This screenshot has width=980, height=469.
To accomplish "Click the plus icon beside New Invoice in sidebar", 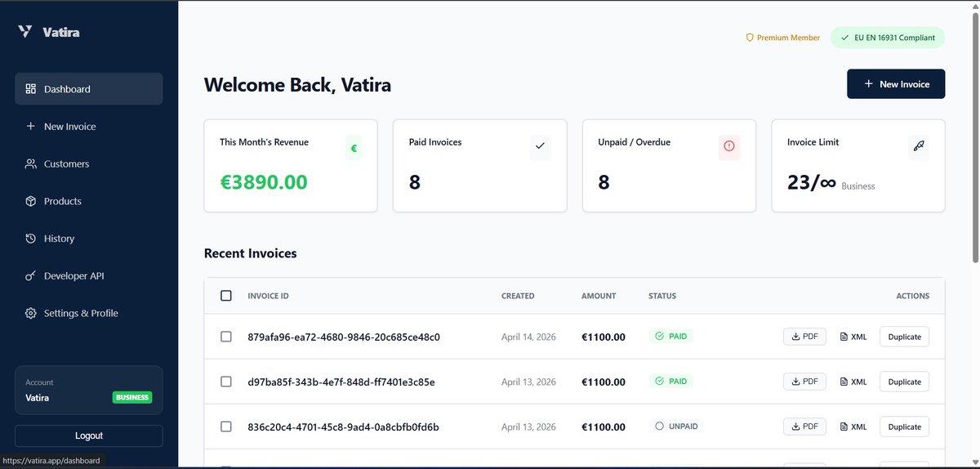I will 30,127.
